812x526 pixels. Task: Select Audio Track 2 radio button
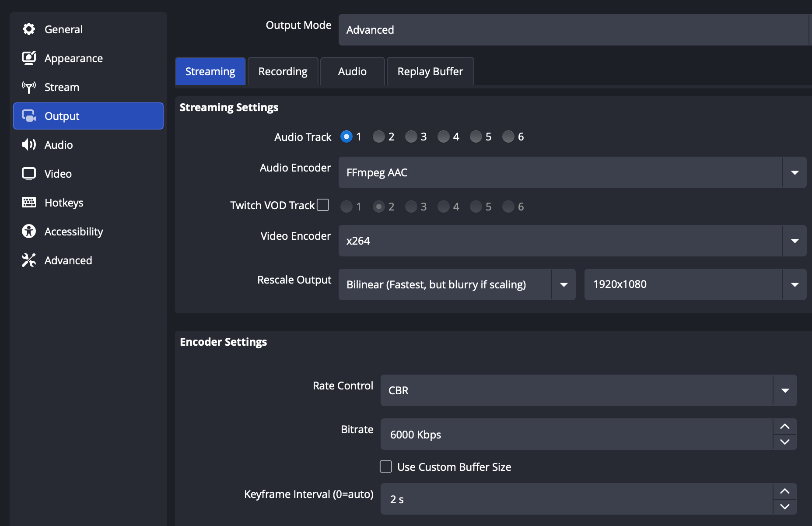point(379,137)
